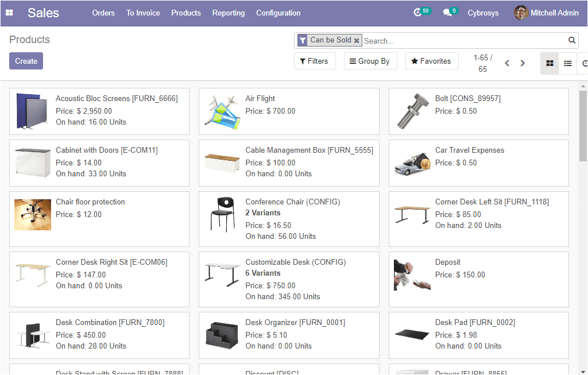Click 'Price: $ 2,950.00' text
588x375 pixels.
(84, 111)
